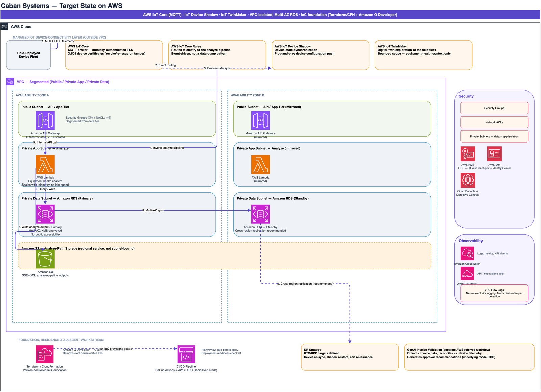Viewport: 541px width, 392px height.
Task: Select the 'Observability' panel heading
Action: pos(471,241)
